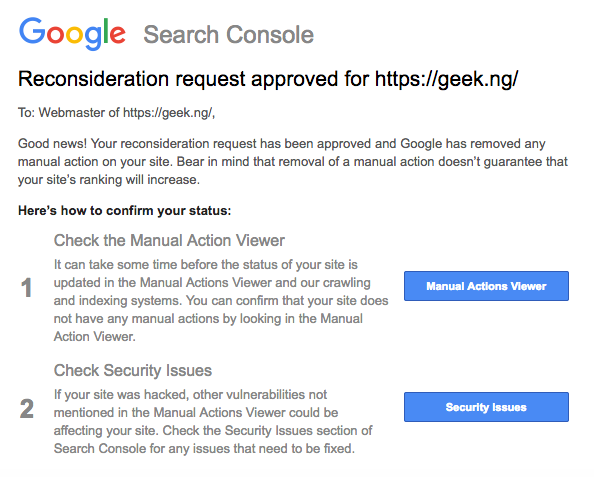
Task: Click the 'Here's how to confirm your status' text
Action: pos(124,211)
